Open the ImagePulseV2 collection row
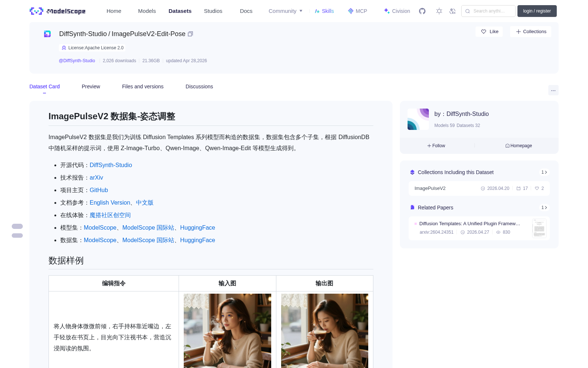The height and width of the screenshot is (368, 588). pyautogui.click(x=479, y=188)
